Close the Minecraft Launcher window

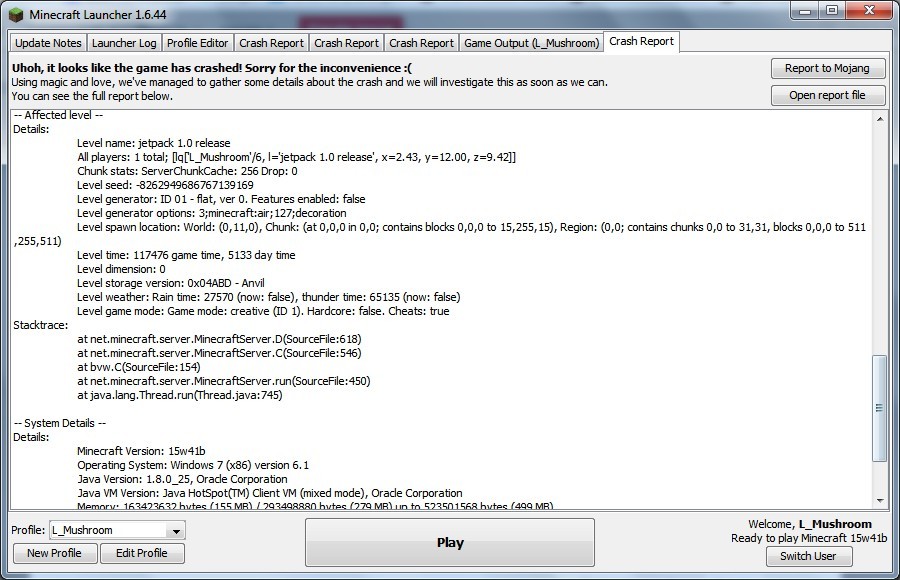click(x=870, y=11)
